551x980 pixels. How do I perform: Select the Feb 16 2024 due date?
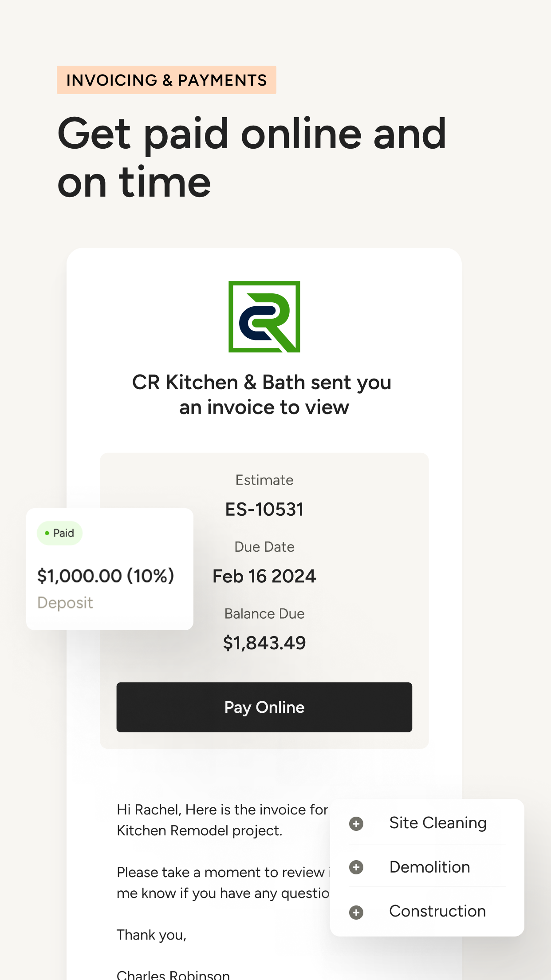(264, 576)
